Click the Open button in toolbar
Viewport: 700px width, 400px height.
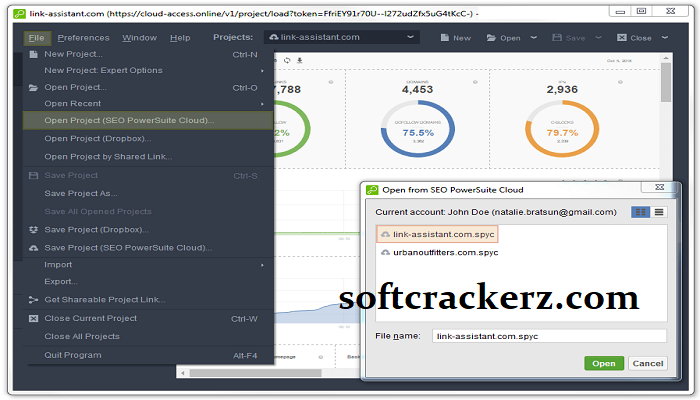pos(504,38)
